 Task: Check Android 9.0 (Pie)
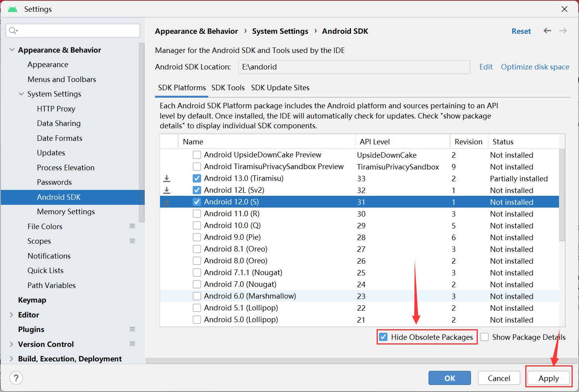point(197,237)
